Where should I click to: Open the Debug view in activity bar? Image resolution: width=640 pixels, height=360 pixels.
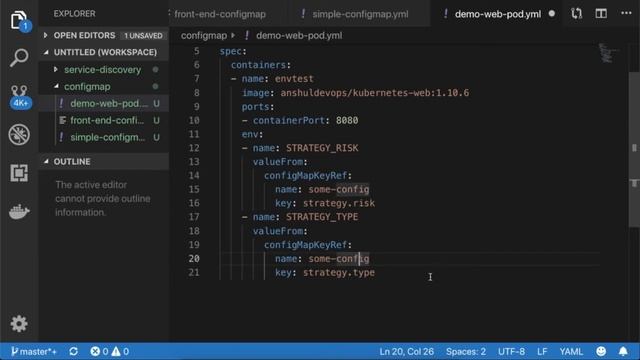click(19, 134)
